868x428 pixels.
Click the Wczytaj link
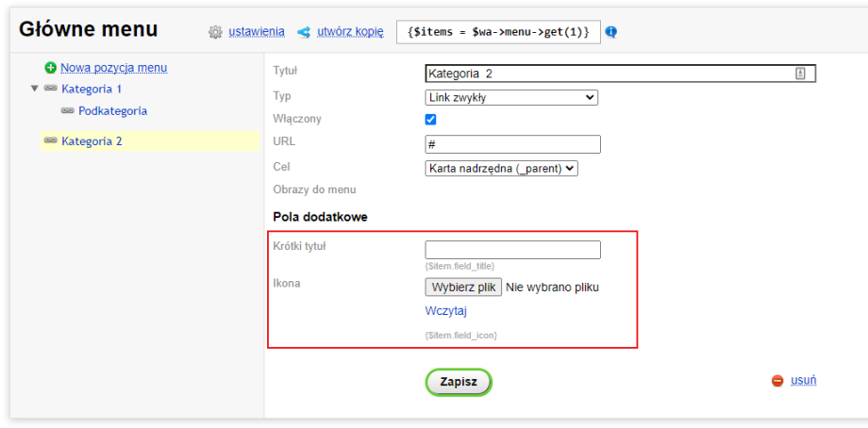(446, 311)
